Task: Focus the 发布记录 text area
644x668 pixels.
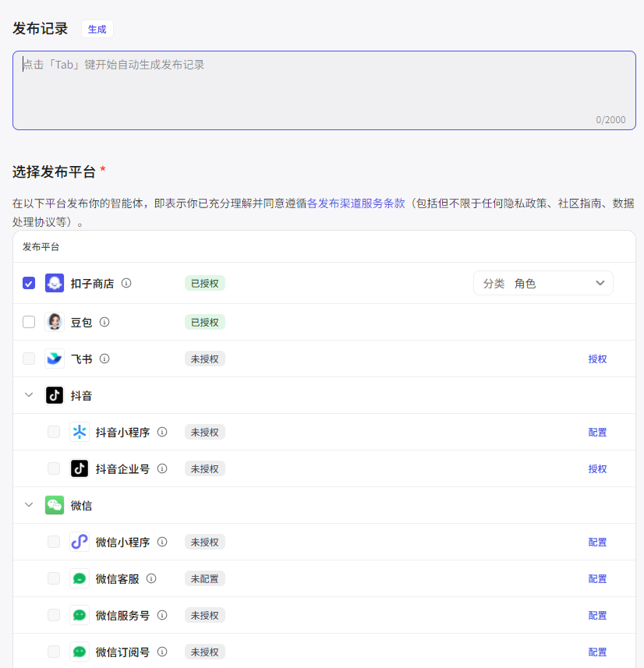Action: (x=324, y=90)
